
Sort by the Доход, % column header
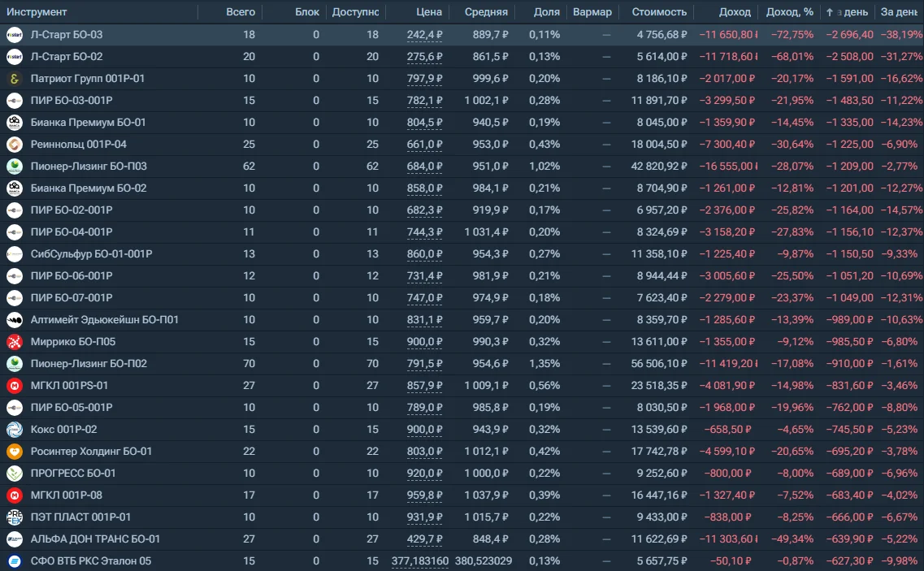pyautogui.click(x=790, y=12)
